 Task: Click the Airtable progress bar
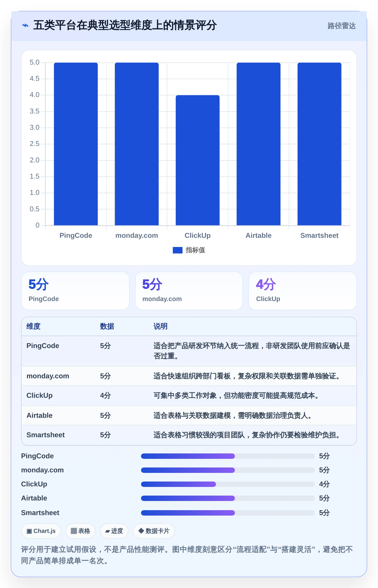click(228, 498)
